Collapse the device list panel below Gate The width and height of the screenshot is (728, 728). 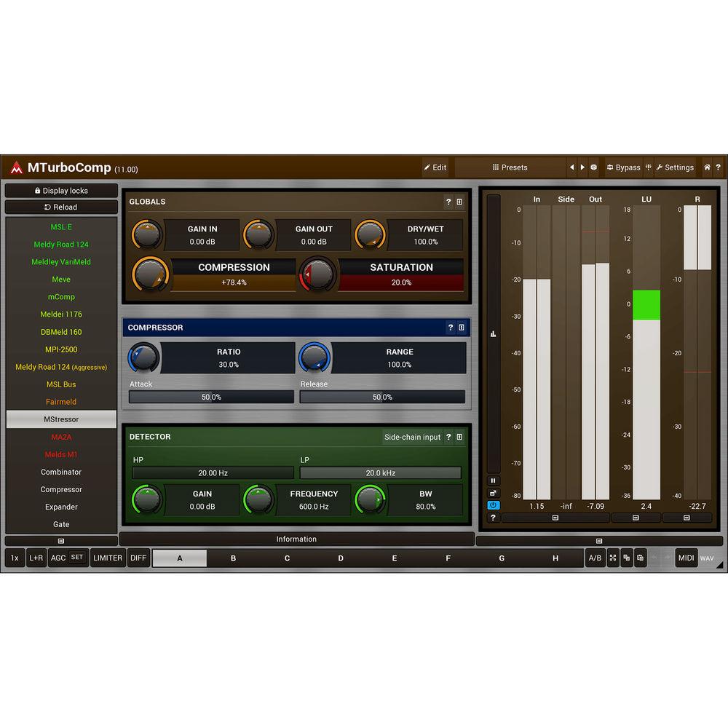[x=61, y=541]
